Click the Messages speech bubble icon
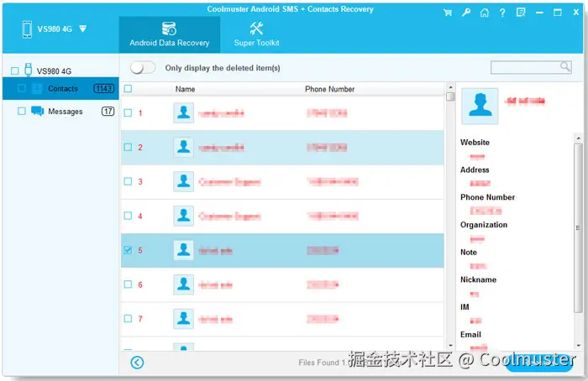This screenshot has height=381, width=588. pyautogui.click(x=38, y=112)
